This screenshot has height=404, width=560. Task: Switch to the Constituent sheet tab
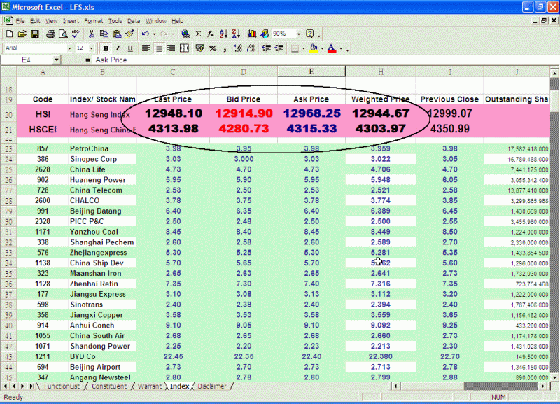pos(109,386)
